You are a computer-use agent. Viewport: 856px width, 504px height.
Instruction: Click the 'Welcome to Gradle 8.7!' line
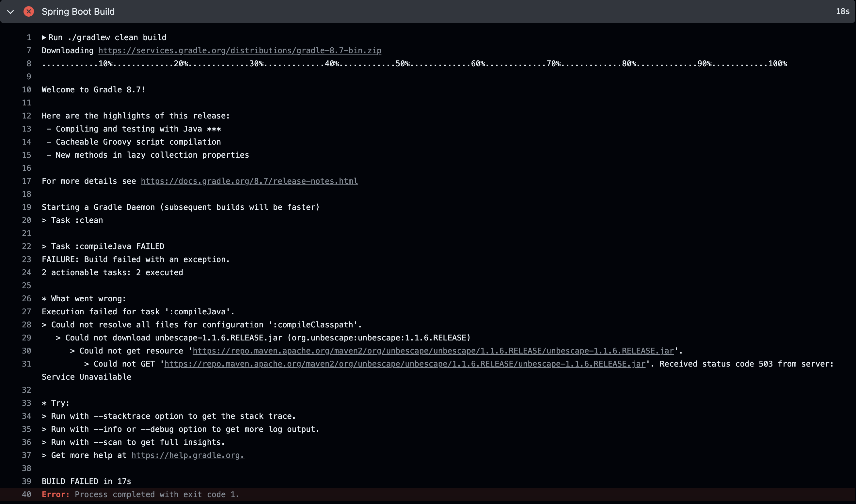(x=93, y=90)
